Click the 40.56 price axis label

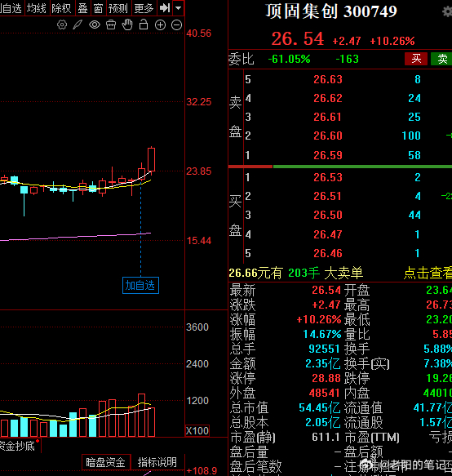(199, 33)
